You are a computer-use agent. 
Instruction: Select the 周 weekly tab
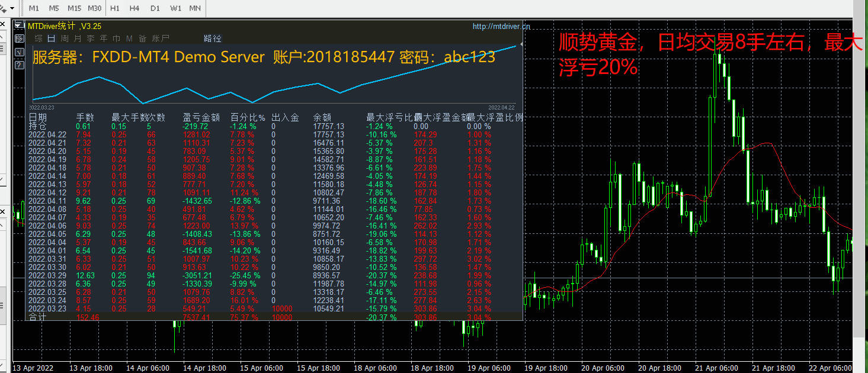pyautogui.click(x=65, y=38)
